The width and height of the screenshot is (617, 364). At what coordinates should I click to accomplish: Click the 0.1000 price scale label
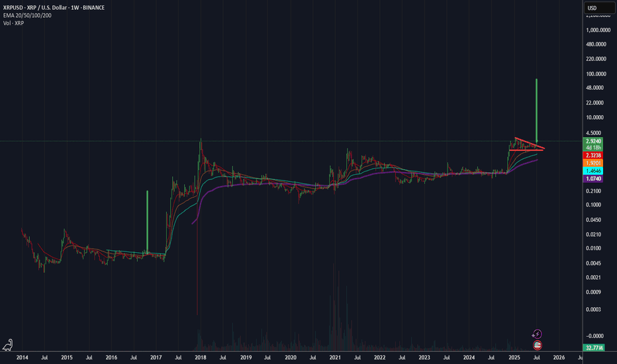[593, 205]
